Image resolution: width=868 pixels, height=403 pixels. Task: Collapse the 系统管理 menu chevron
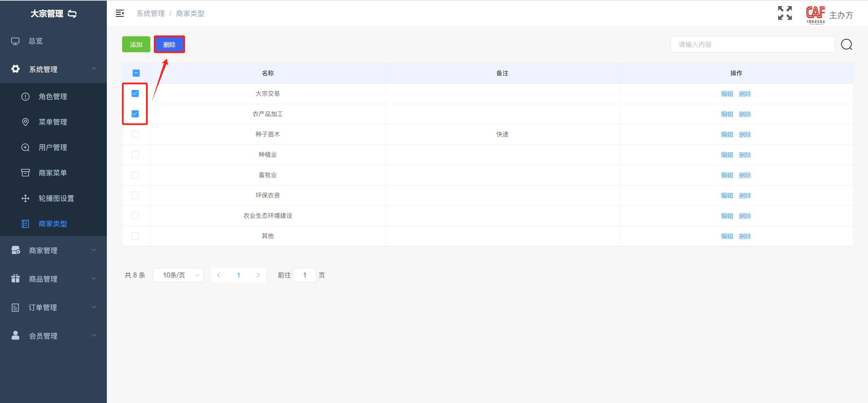tap(94, 69)
